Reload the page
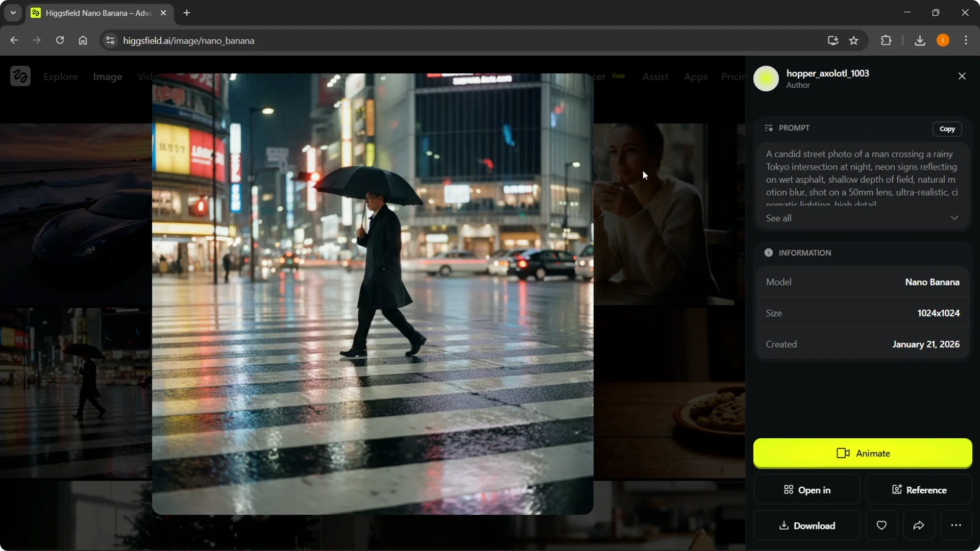This screenshot has width=980, height=551. click(60, 40)
